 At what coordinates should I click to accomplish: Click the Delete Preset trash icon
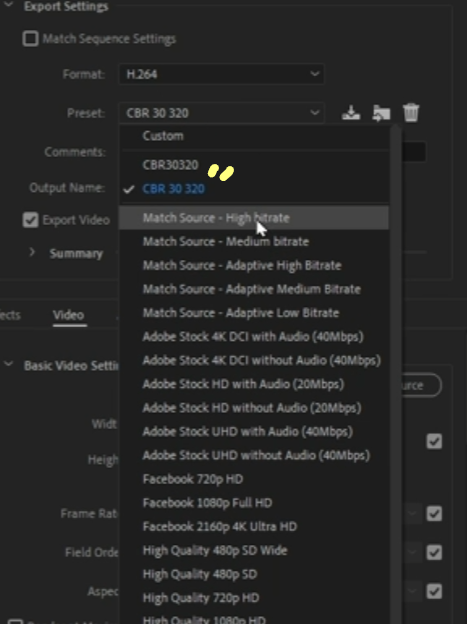click(411, 113)
